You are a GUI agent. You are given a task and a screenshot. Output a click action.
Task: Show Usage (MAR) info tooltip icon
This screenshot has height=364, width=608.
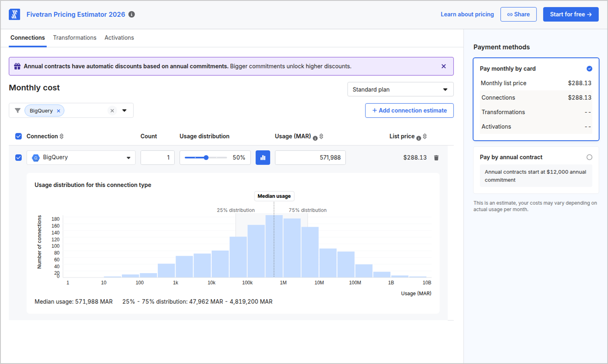tap(315, 138)
